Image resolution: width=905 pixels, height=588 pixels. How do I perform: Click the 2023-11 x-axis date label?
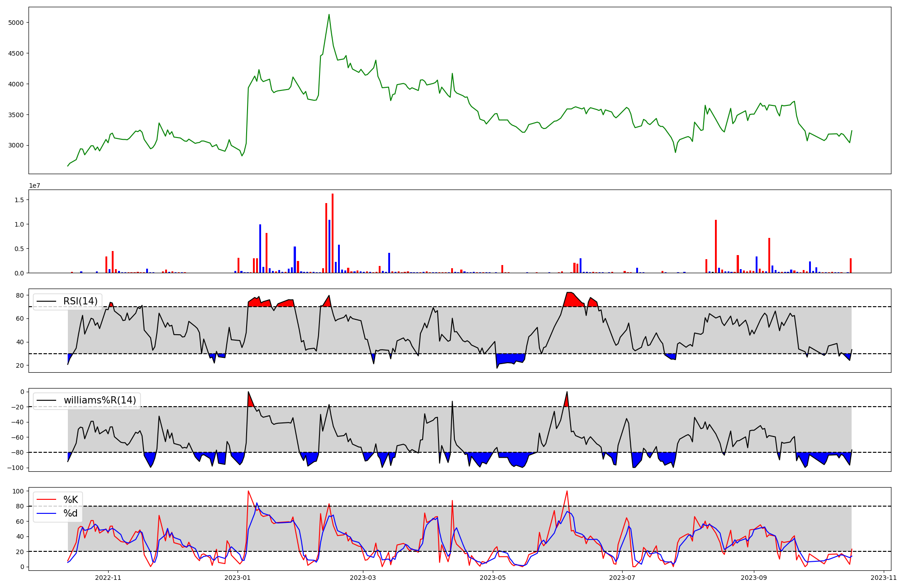pyautogui.click(x=884, y=578)
